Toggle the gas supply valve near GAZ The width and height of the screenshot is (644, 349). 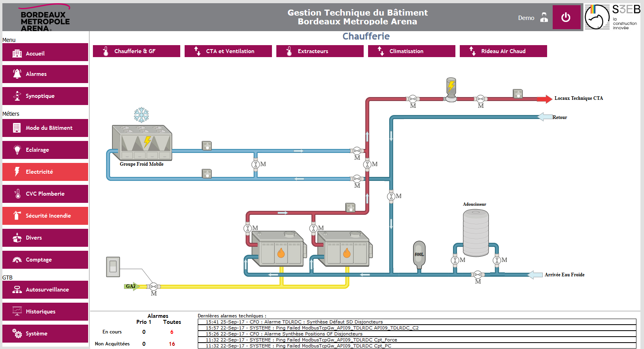coord(154,287)
